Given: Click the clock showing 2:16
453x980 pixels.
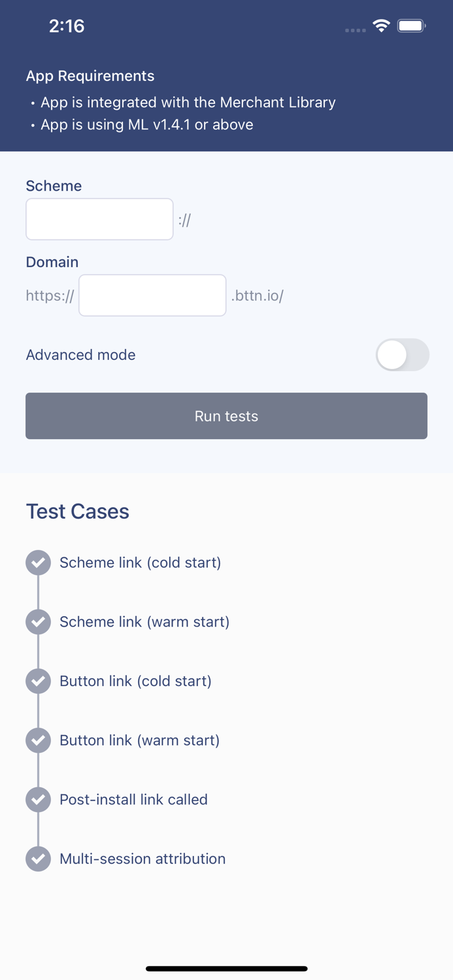Looking at the screenshot, I should pos(67,27).
